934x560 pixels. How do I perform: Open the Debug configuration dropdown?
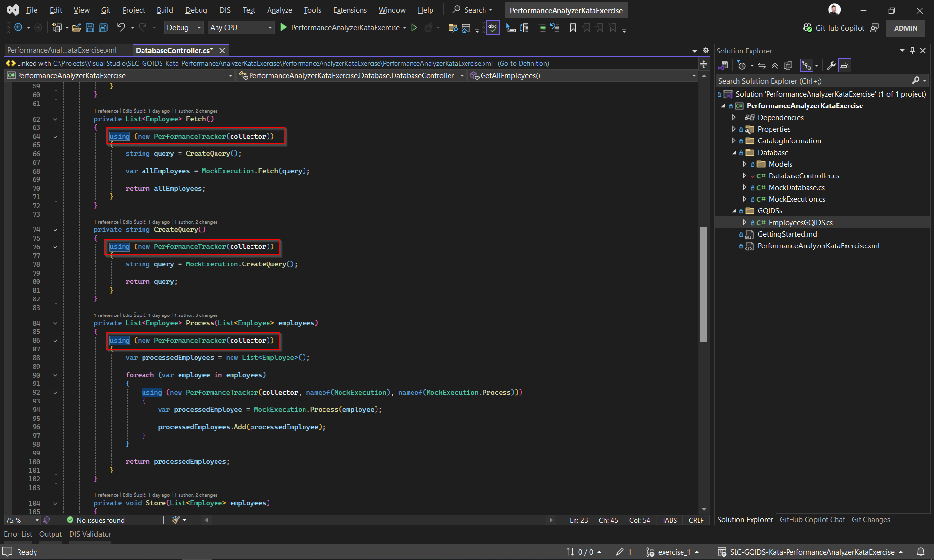click(x=183, y=28)
